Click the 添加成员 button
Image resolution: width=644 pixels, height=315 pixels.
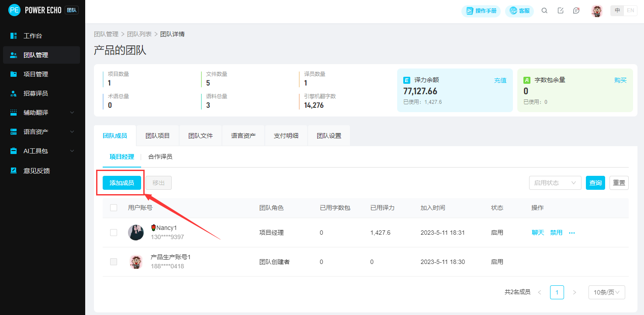122,183
